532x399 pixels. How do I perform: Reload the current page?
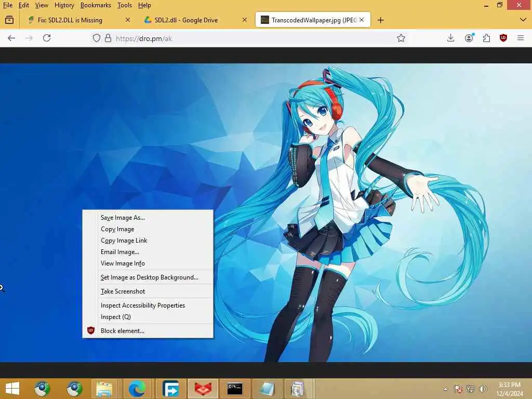point(47,38)
